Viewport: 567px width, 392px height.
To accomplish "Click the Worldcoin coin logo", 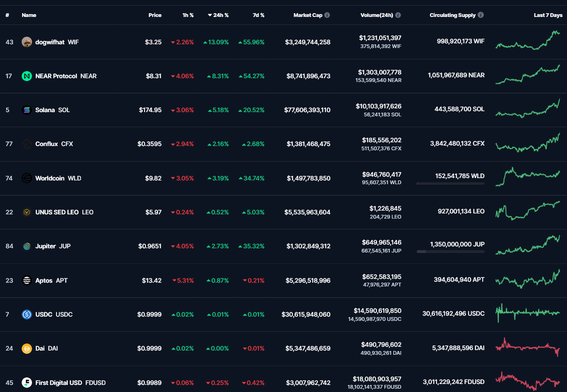I will pyautogui.click(x=27, y=178).
